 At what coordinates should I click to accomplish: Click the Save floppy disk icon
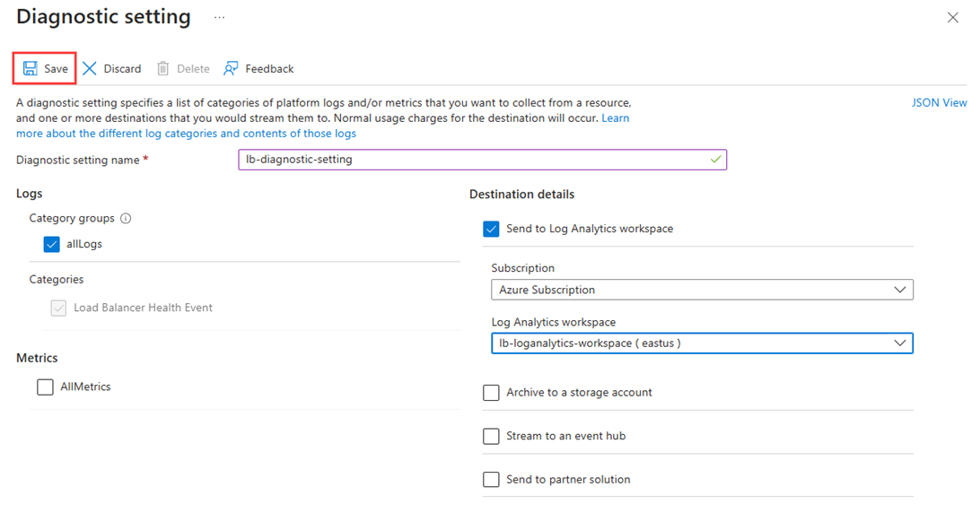click(x=31, y=69)
